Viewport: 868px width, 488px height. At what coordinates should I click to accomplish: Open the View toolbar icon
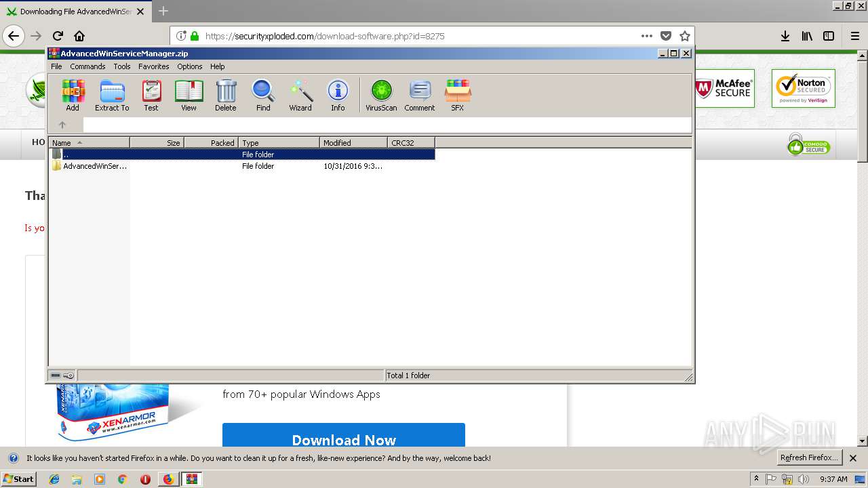[189, 95]
